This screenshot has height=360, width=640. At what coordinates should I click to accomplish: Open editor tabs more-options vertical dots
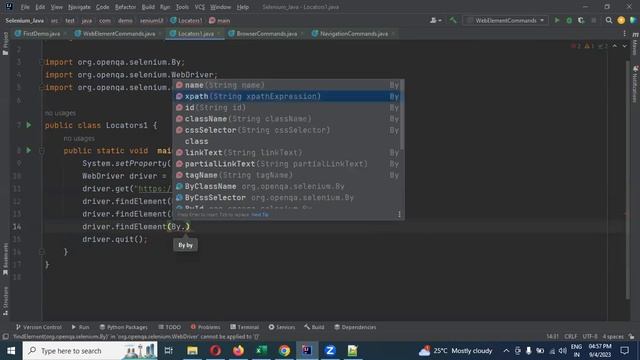point(624,33)
